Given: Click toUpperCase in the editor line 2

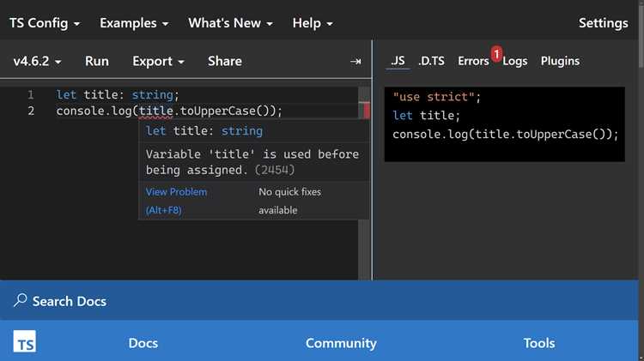Looking at the screenshot, I should (218, 111).
